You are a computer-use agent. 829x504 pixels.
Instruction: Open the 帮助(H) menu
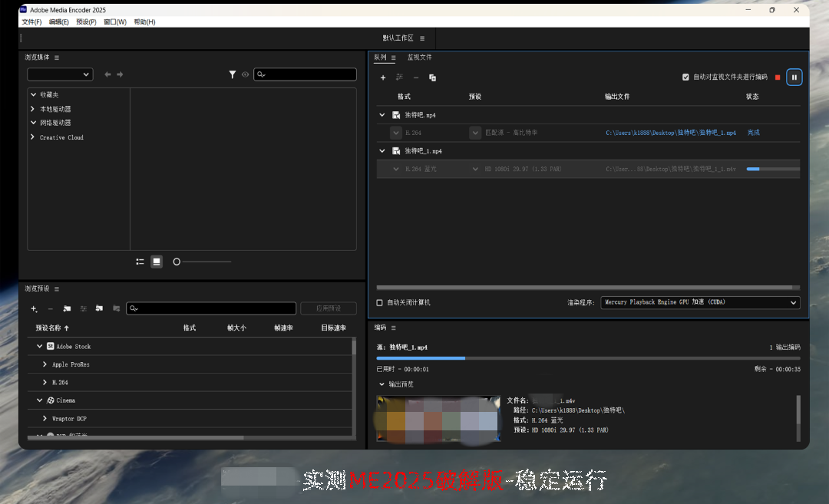(144, 21)
